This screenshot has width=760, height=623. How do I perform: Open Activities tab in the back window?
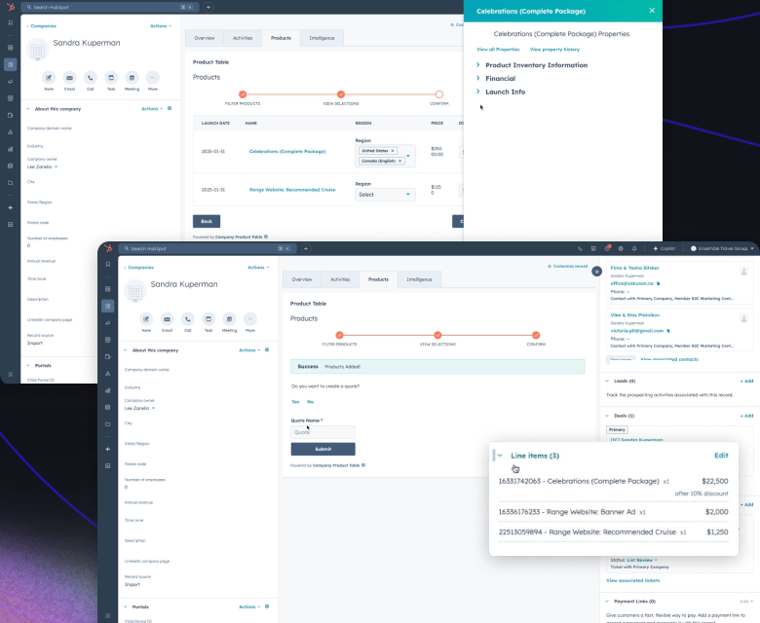[243, 38]
